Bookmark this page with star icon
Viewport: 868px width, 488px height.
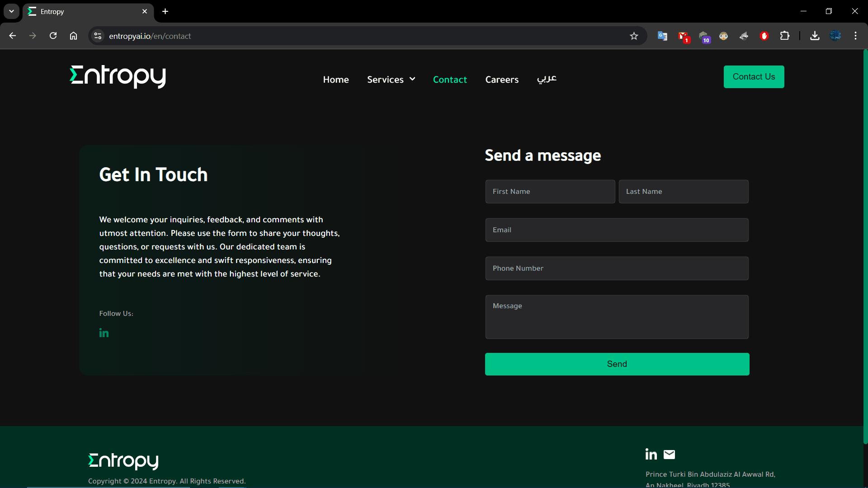point(634,36)
